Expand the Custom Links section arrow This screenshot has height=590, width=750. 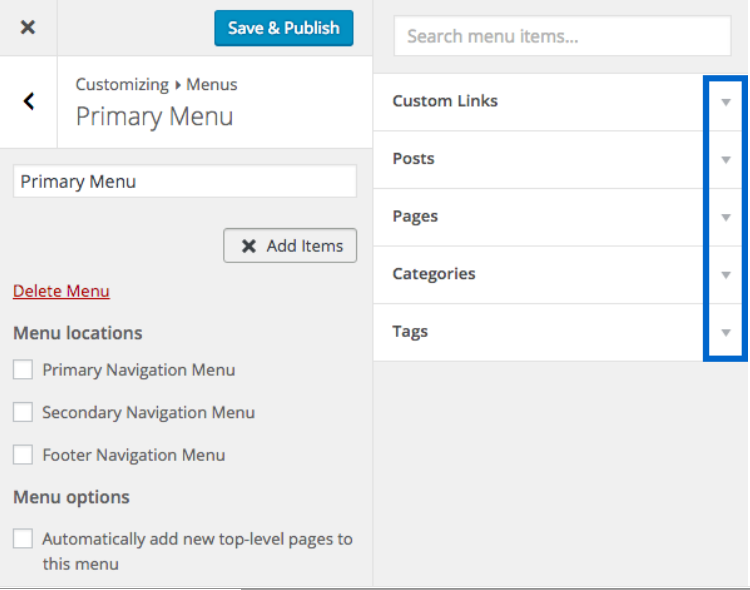pyautogui.click(x=726, y=102)
